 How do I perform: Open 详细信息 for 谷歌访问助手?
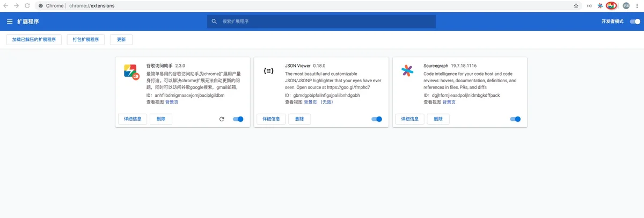click(132, 119)
